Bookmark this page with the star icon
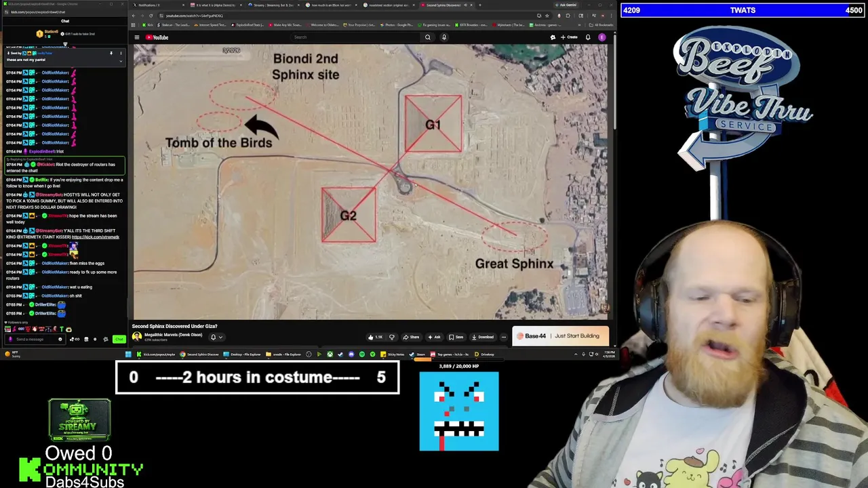Viewport: 868px width, 488px height. 547,16
